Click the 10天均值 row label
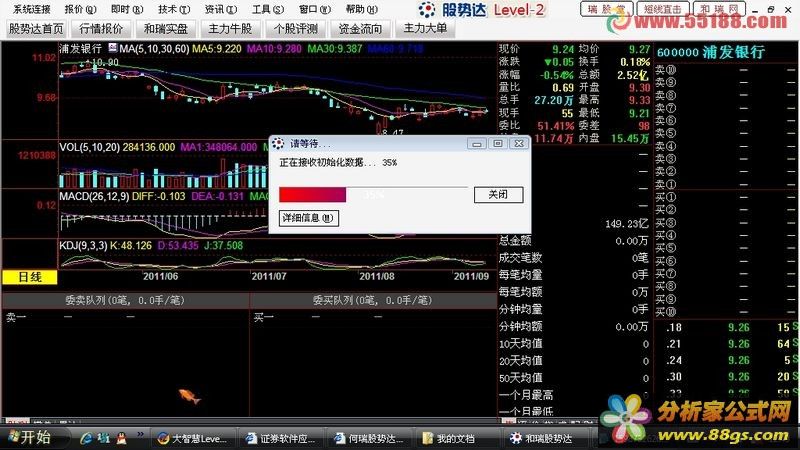This screenshot has height=450, width=800. tap(520, 344)
